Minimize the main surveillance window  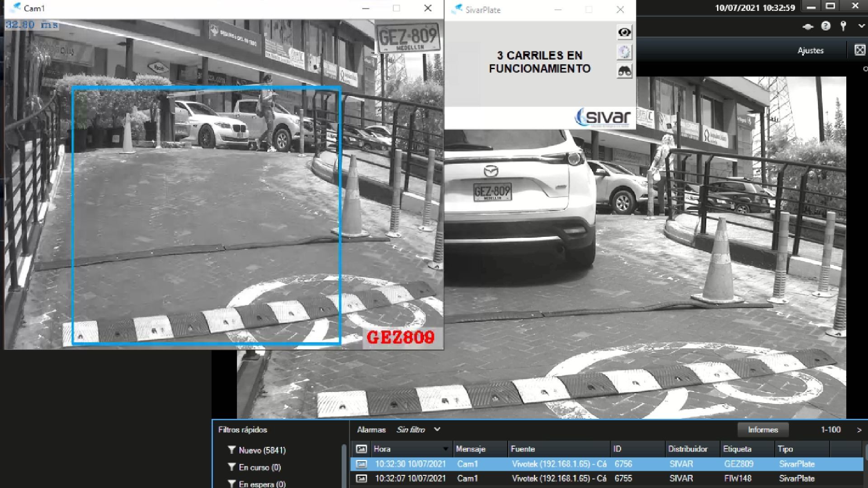tap(811, 6)
